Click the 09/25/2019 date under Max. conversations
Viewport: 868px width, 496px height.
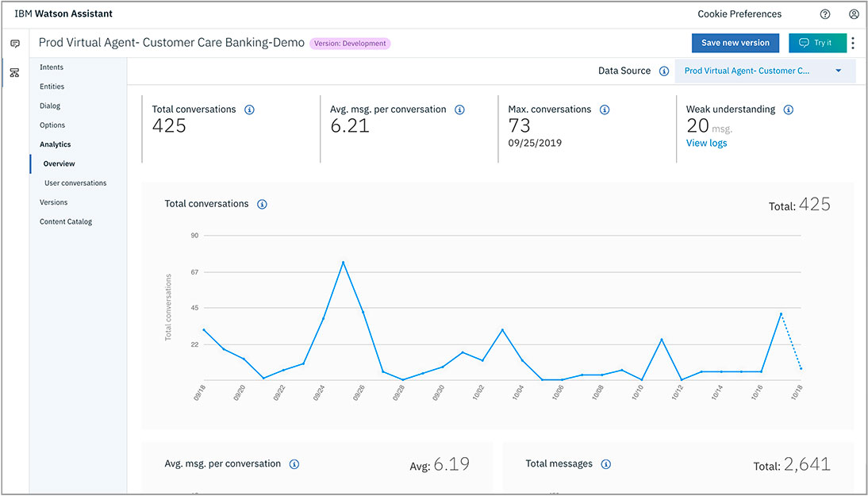535,143
